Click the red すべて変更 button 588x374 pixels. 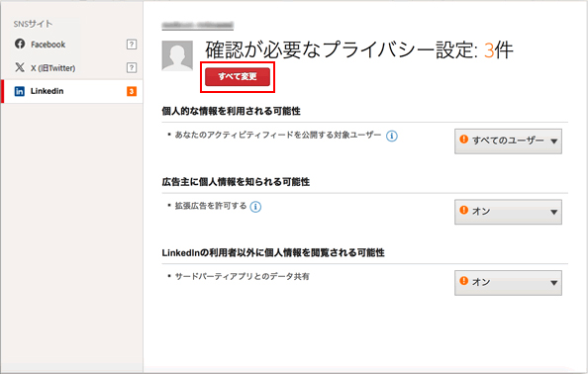click(238, 77)
